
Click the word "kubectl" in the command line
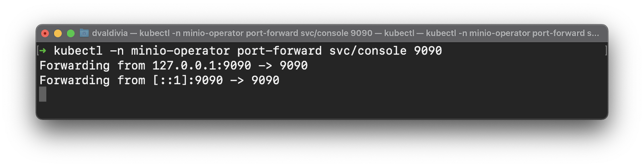point(78,51)
